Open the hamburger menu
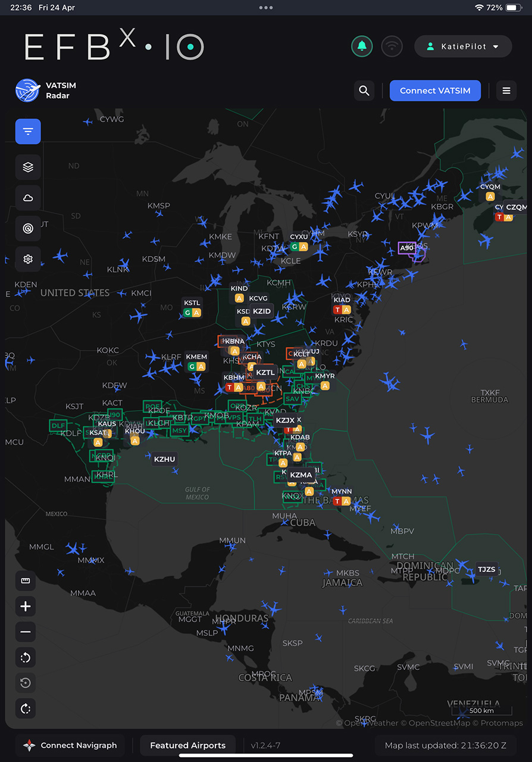Screen dimensions: 532x762 506,90
